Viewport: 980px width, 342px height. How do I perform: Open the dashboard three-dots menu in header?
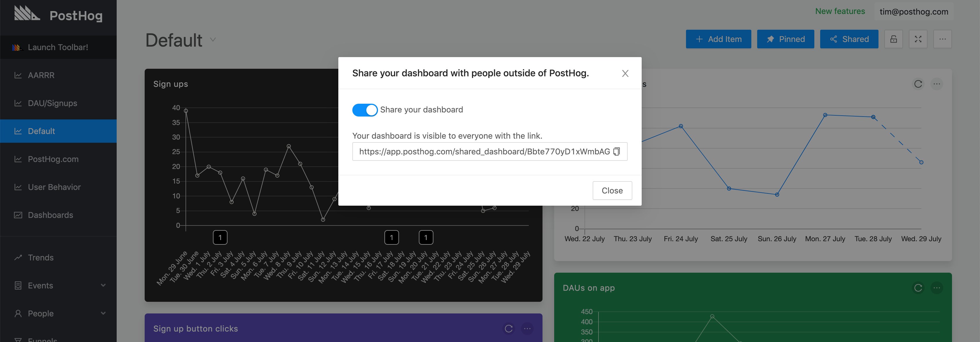pyautogui.click(x=942, y=39)
